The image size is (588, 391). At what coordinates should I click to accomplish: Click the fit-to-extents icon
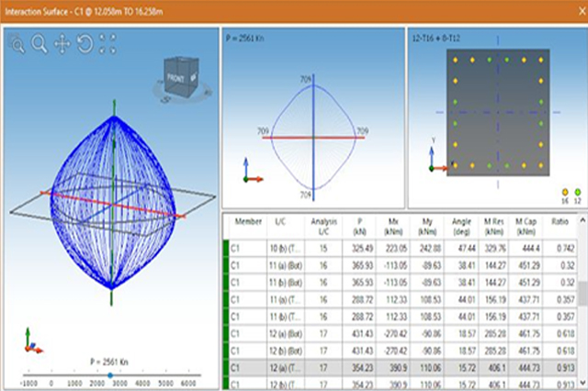107,43
